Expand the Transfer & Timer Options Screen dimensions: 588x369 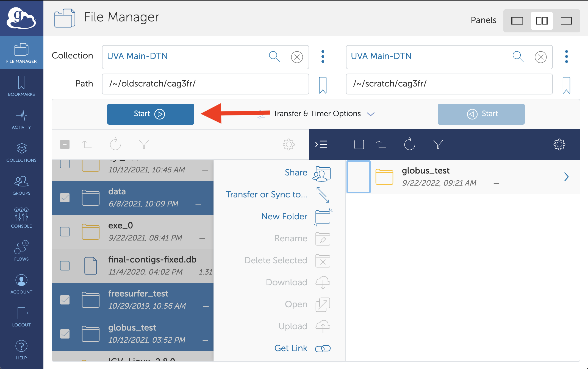(x=317, y=114)
